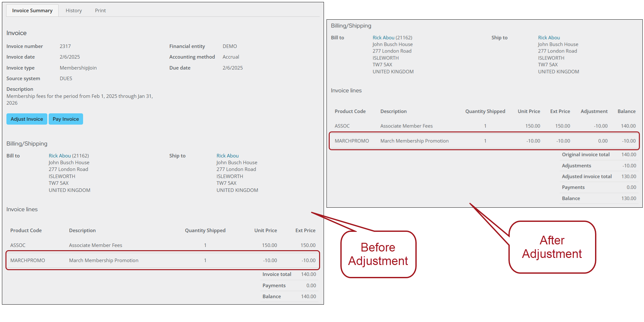The height and width of the screenshot is (322, 644).
Task: Select MARCHPROMO product code in left invoice
Action: [x=28, y=260]
